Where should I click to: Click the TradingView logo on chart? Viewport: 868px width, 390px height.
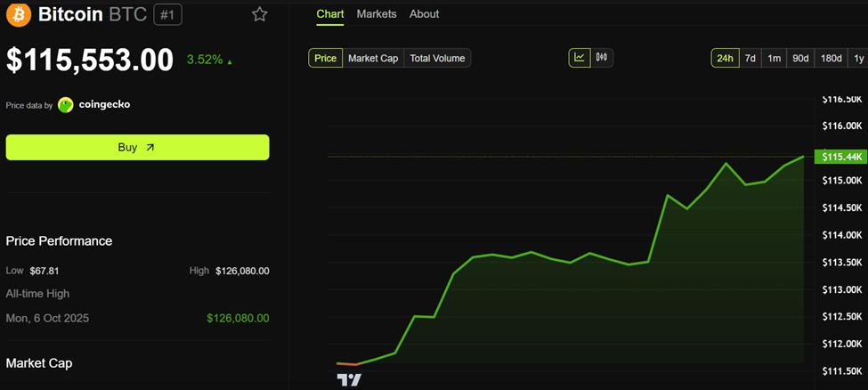click(x=349, y=379)
